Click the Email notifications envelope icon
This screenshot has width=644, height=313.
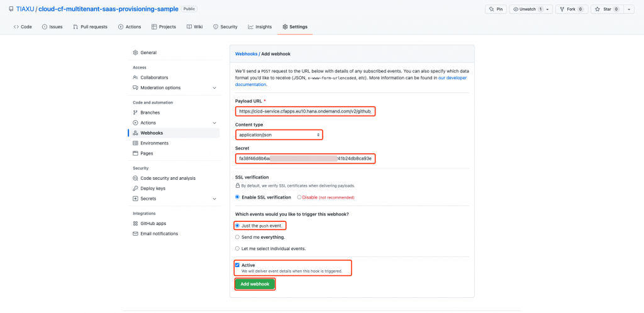(136, 234)
